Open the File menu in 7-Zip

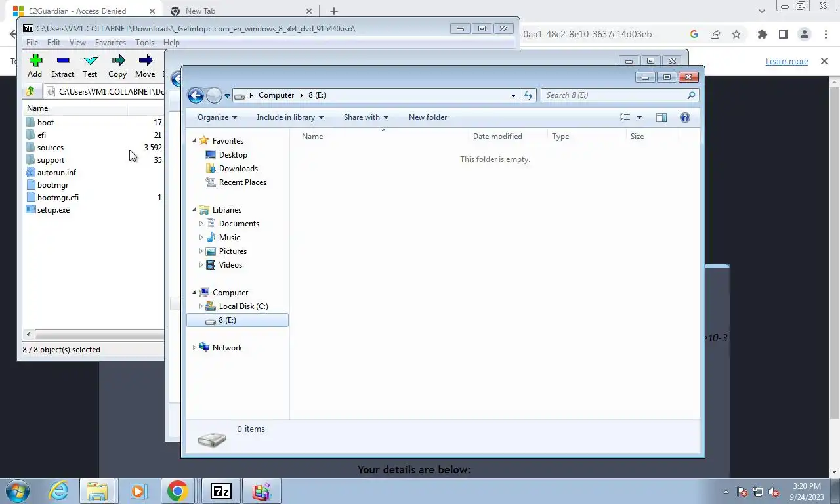[x=31, y=42]
